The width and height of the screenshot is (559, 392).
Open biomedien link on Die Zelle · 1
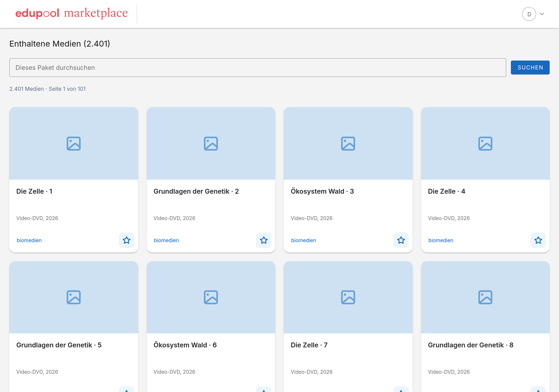(x=29, y=240)
